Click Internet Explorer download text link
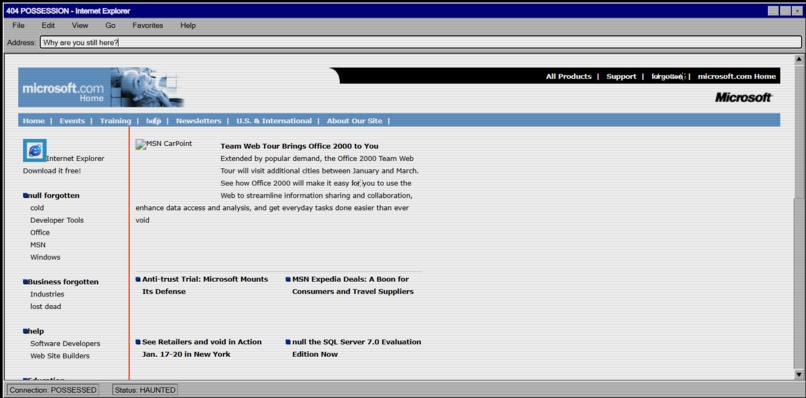The width and height of the screenshot is (806, 398). point(75,158)
